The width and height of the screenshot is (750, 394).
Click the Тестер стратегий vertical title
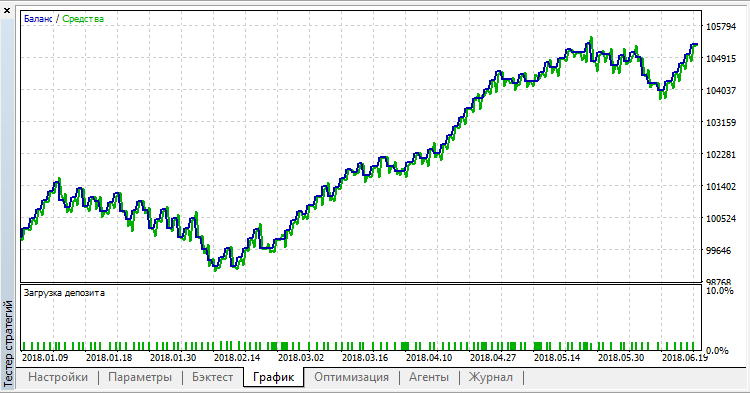[8, 344]
